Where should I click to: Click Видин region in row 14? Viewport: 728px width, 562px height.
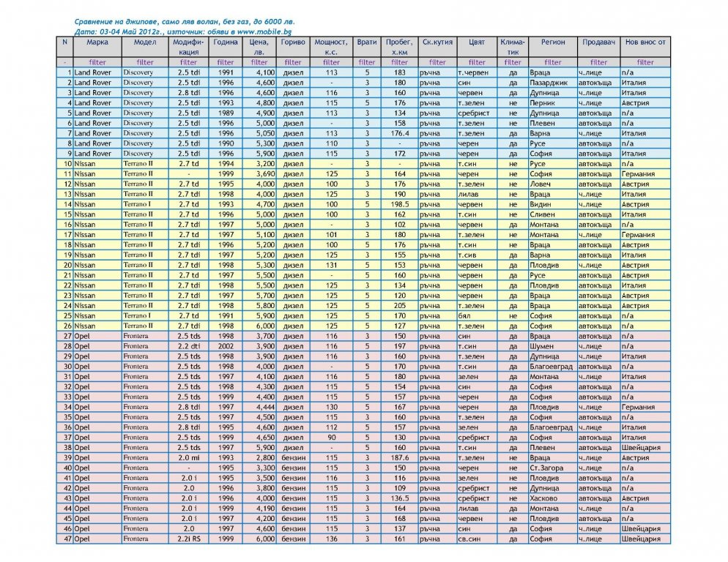click(541, 204)
